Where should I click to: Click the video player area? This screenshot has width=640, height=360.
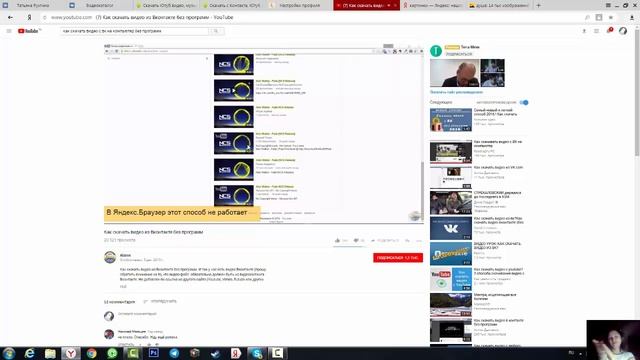[x=264, y=133]
